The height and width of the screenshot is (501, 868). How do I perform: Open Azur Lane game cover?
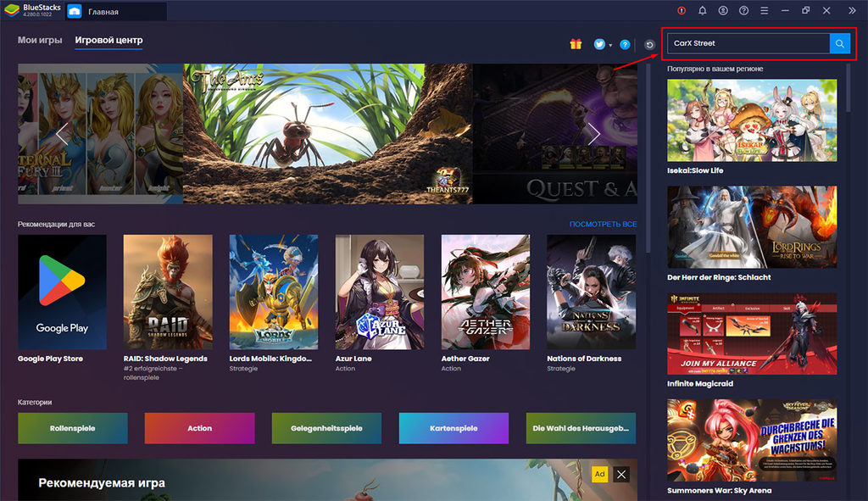coord(379,292)
